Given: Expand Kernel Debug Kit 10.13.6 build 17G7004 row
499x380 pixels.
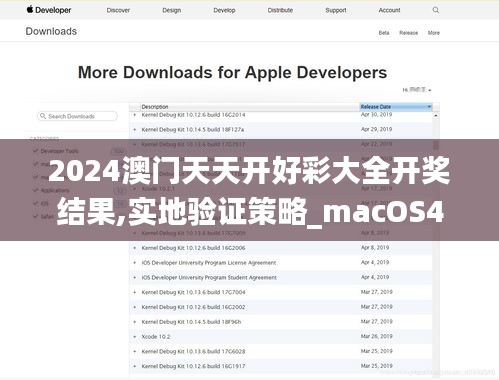Looking at the screenshot, I should pyautogui.click(x=135, y=292).
